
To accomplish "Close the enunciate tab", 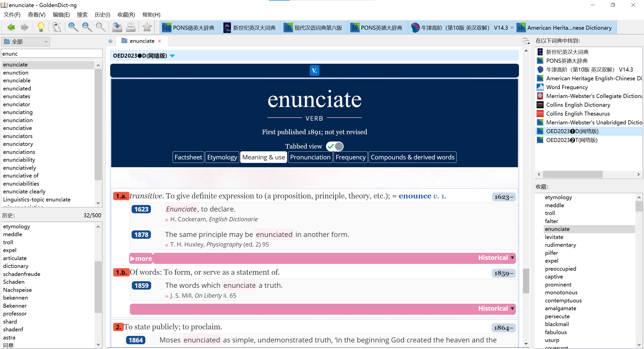I will (159, 41).
